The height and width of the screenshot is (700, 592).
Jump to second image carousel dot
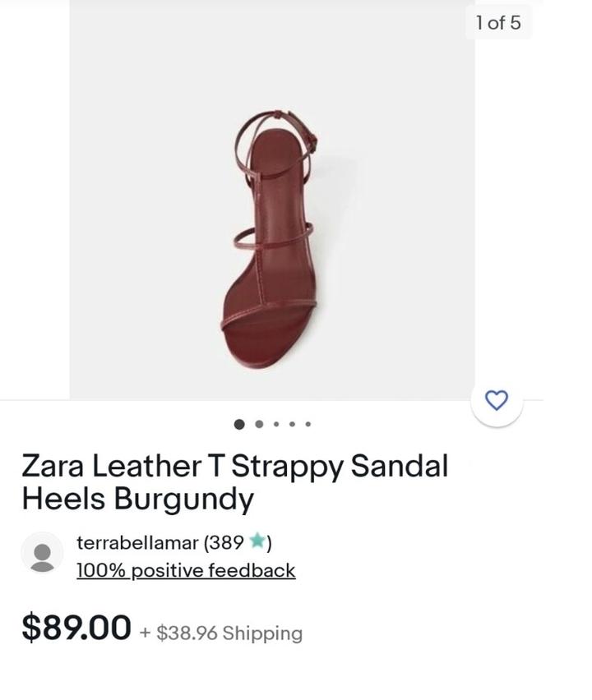(259, 424)
